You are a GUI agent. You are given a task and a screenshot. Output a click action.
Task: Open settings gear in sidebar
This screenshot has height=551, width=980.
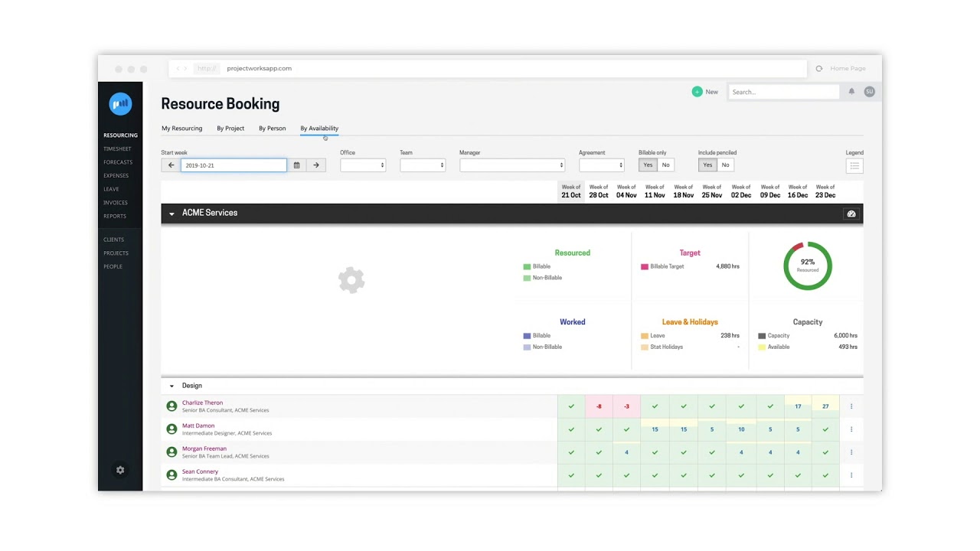120,470
